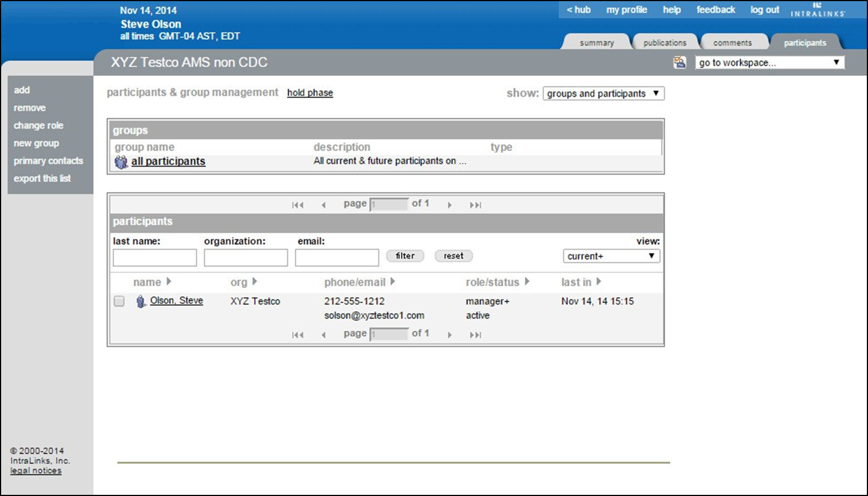The image size is (868, 496).
Task: Select the checkbox next to Olson, Steve
Action: (119, 301)
